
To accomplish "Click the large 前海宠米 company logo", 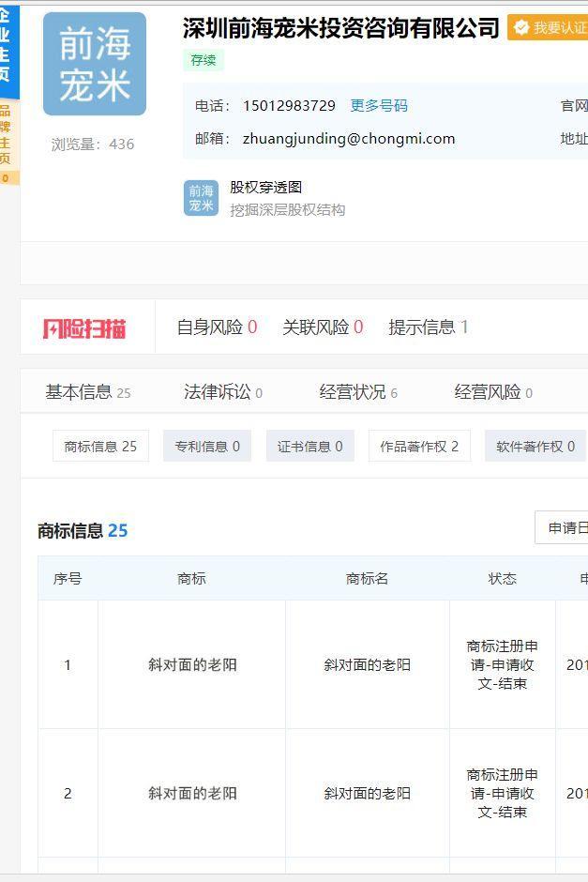I will [x=95, y=64].
